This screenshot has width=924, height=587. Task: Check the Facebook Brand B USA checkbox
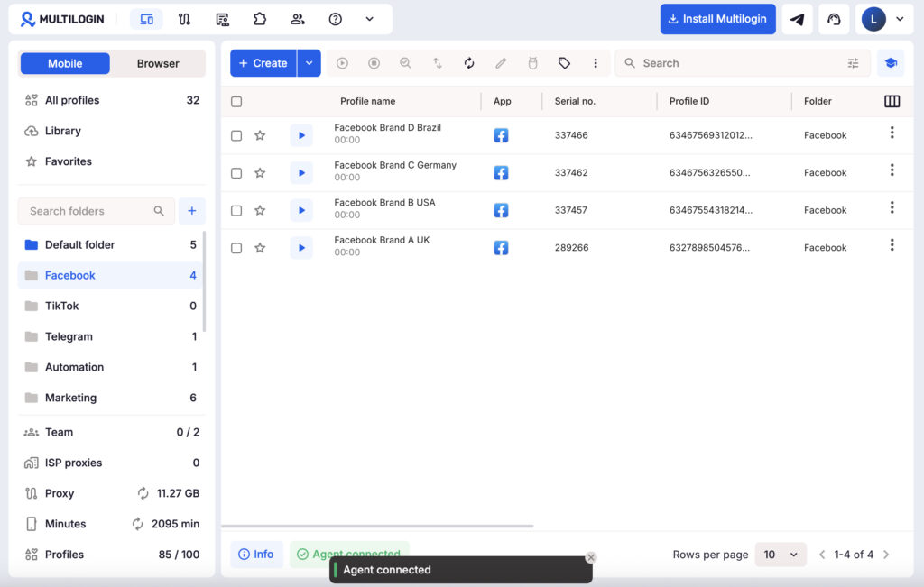pyautogui.click(x=236, y=210)
